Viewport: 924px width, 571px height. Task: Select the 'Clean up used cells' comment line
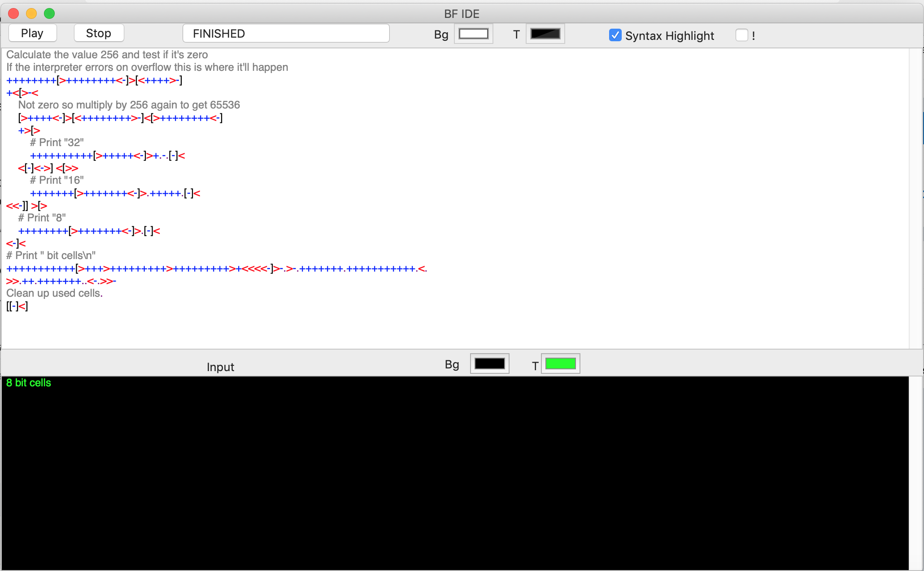tap(54, 293)
